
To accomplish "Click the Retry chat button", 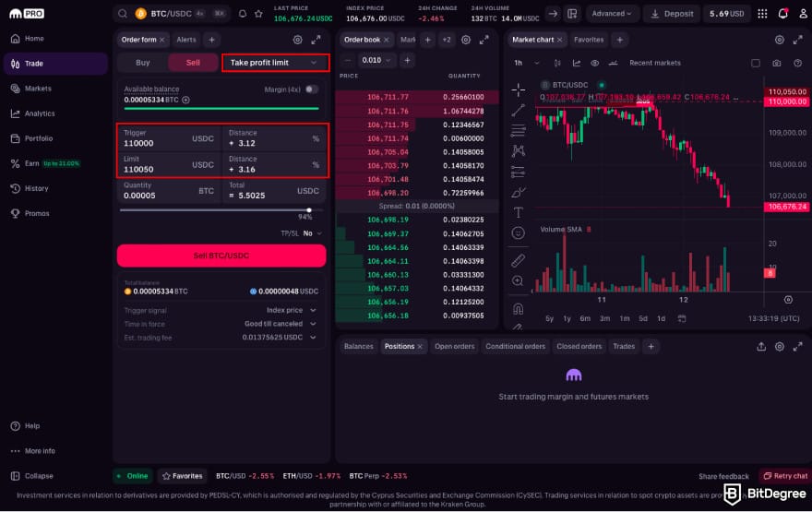I will (785, 476).
